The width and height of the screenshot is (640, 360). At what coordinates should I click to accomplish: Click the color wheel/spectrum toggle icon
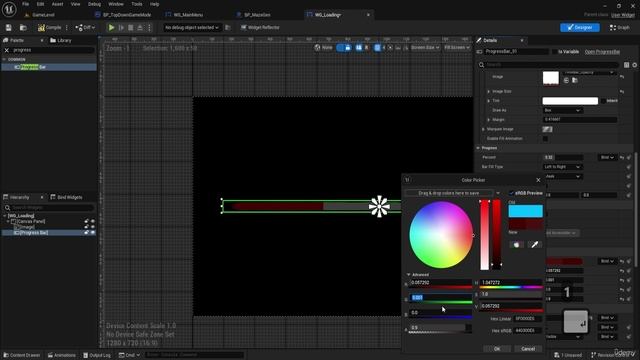pos(516,244)
